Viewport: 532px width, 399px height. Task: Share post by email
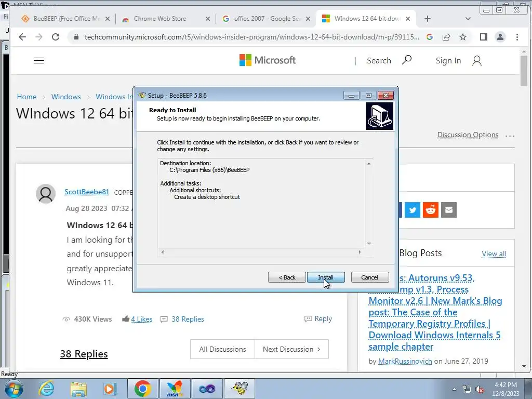[449, 210]
